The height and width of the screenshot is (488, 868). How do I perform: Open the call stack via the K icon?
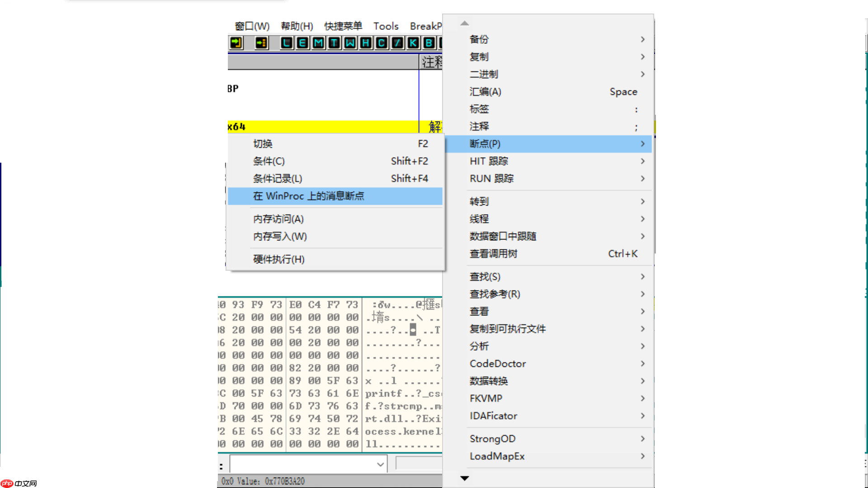(x=413, y=42)
